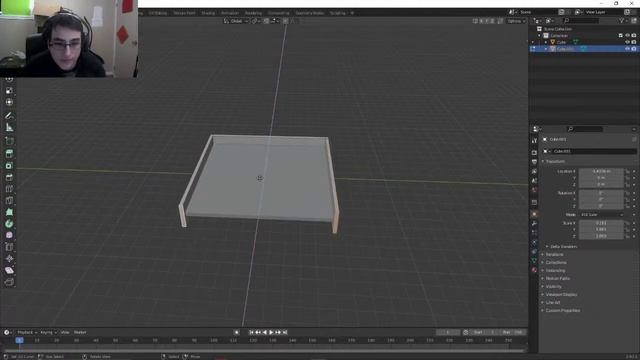Toggle render camera icon for Cube.001
Image resolution: width=640 pixels, height=360 pixels.
click(634, 49)
